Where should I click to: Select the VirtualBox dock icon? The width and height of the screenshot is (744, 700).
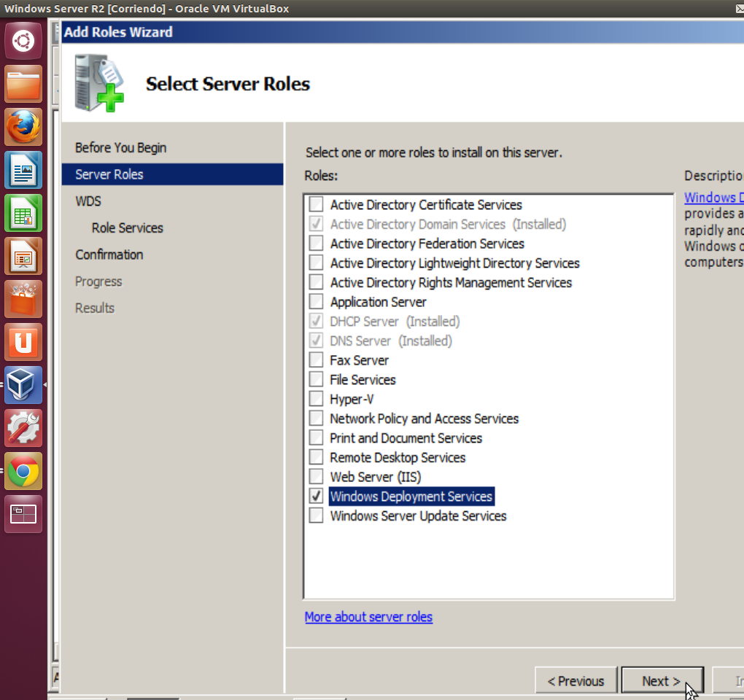pos(23,385)
